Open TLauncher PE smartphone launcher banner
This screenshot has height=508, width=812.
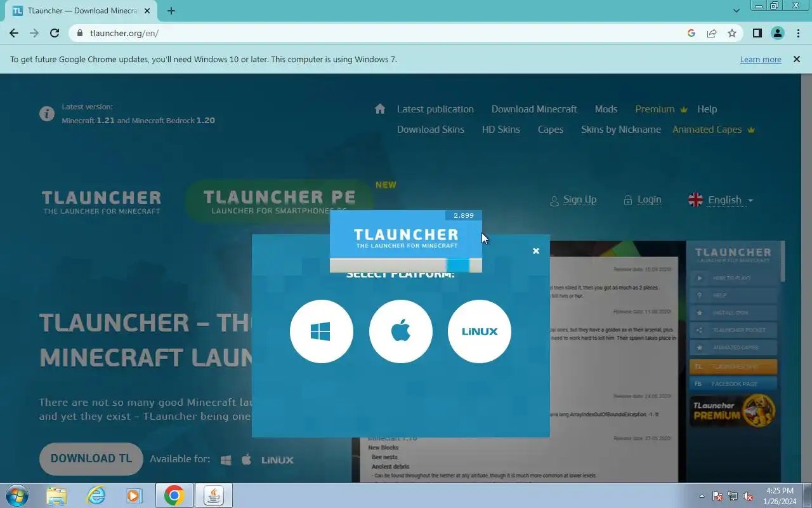[x=279, y=201]
